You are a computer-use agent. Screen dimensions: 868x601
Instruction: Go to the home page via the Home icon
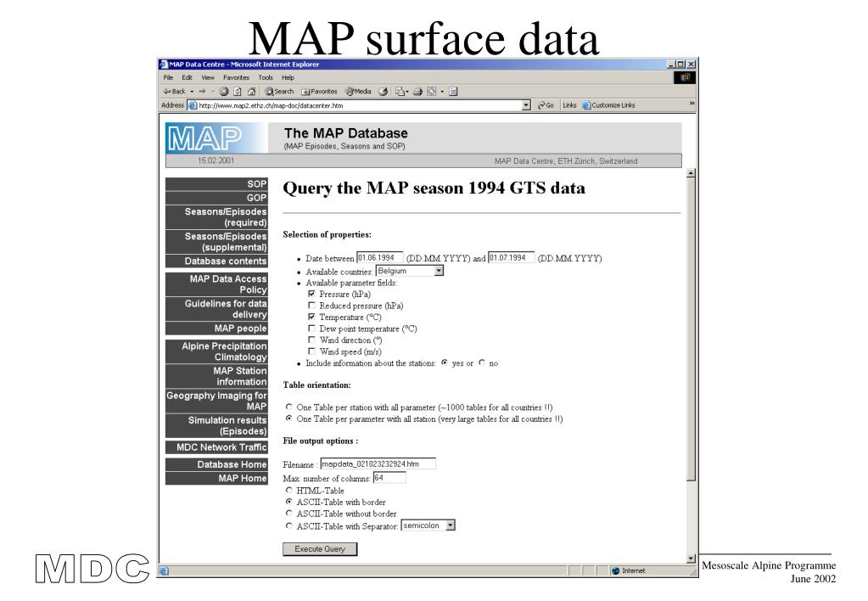click(251, 92)
